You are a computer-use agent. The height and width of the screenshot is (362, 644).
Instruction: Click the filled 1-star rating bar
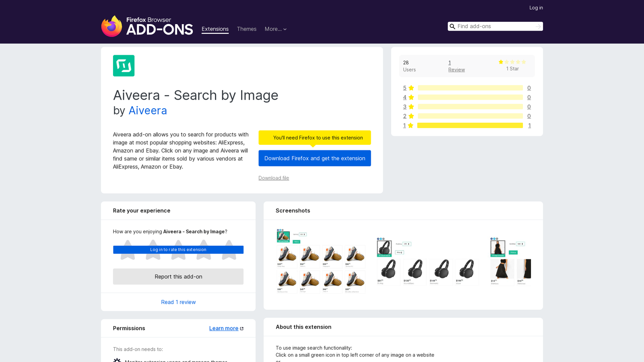coord(470,125)
